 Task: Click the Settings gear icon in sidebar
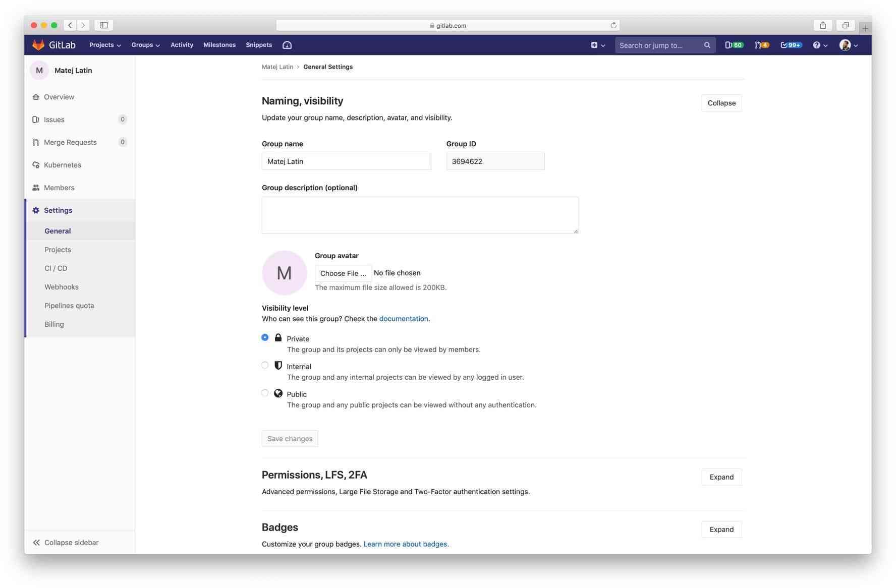pos(36,210)
